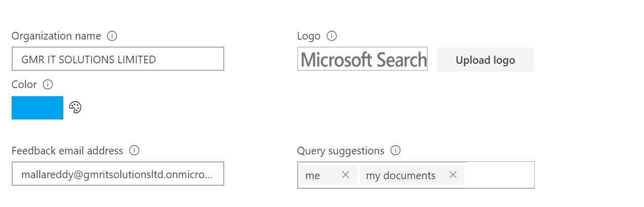644x207 pixels.
Task: Click into the Feedback email address field
Action: point(117,174)
